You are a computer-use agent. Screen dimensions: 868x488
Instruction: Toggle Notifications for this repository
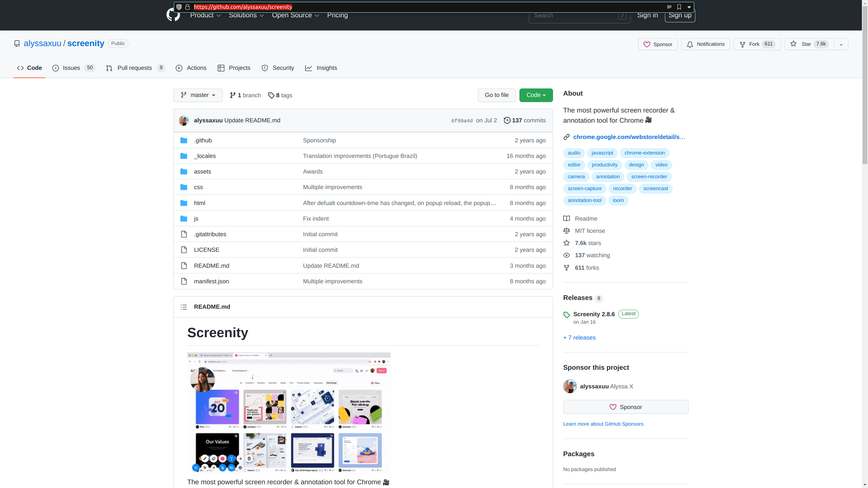pyautogui.click(x=705, y=44)
